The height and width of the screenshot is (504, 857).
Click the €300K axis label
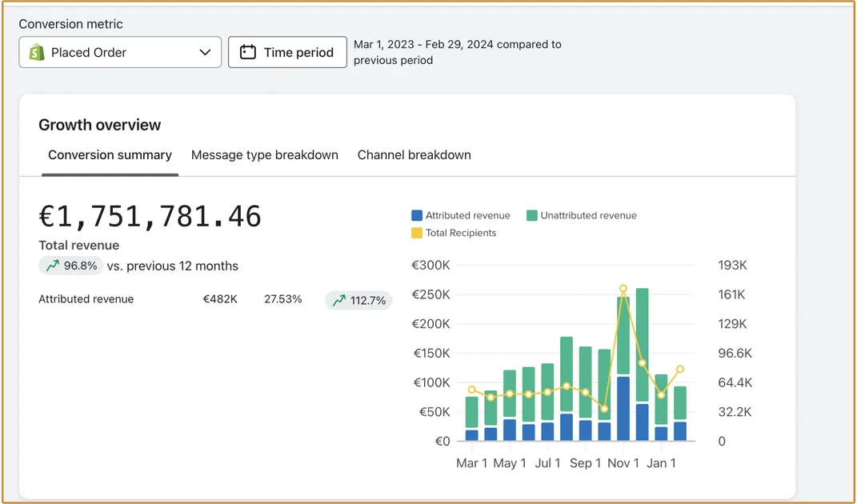[x=431, y=265]
